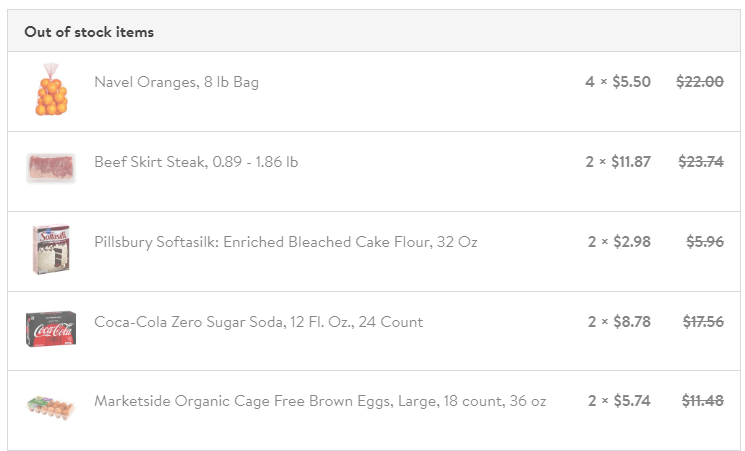Open the Navel Oranges, 8 lb Bag item

pyautogui.click(x=176, y=82)
